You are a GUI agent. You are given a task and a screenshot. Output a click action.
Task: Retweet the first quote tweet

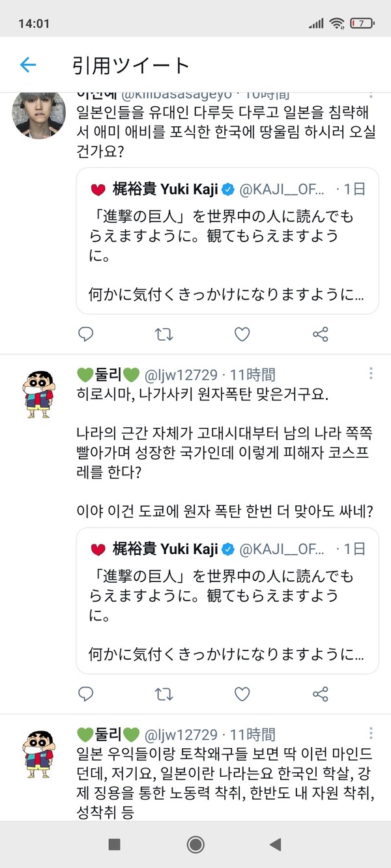click(164, 335)
